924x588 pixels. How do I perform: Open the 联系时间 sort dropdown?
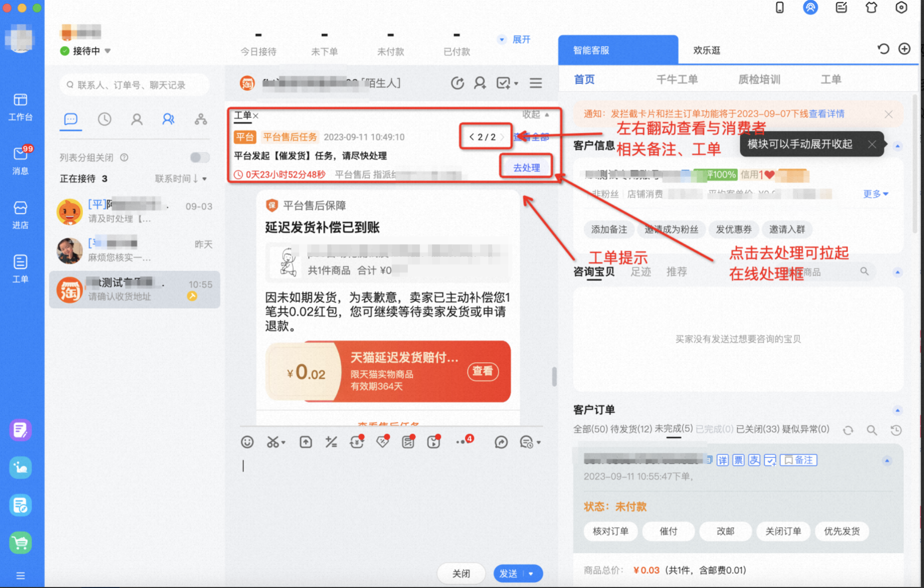pyautogui.click(x=181, y=178)
